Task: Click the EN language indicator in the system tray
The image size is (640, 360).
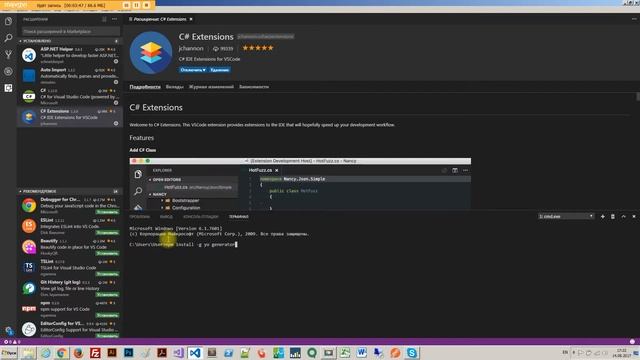Action: [x=565, y=352]
